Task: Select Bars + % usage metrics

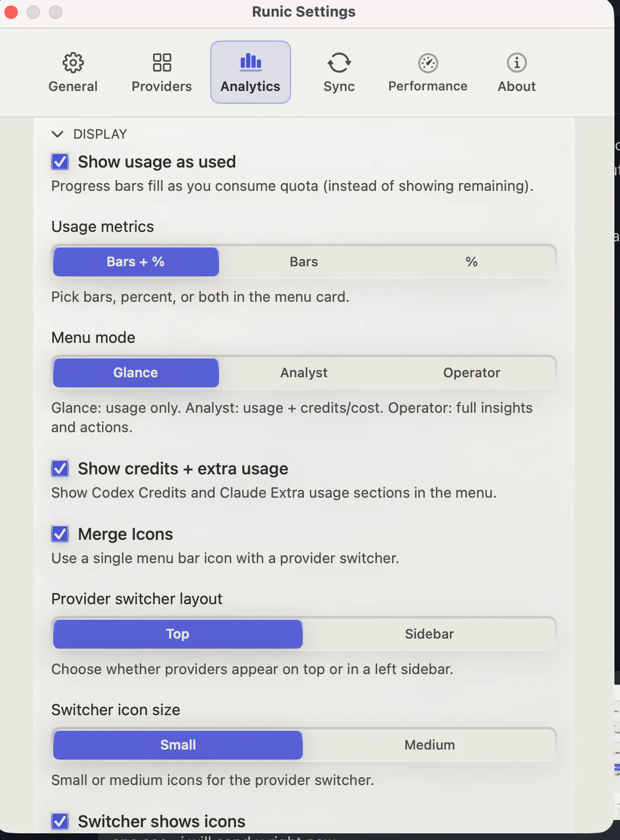Action: coord(136,262)
